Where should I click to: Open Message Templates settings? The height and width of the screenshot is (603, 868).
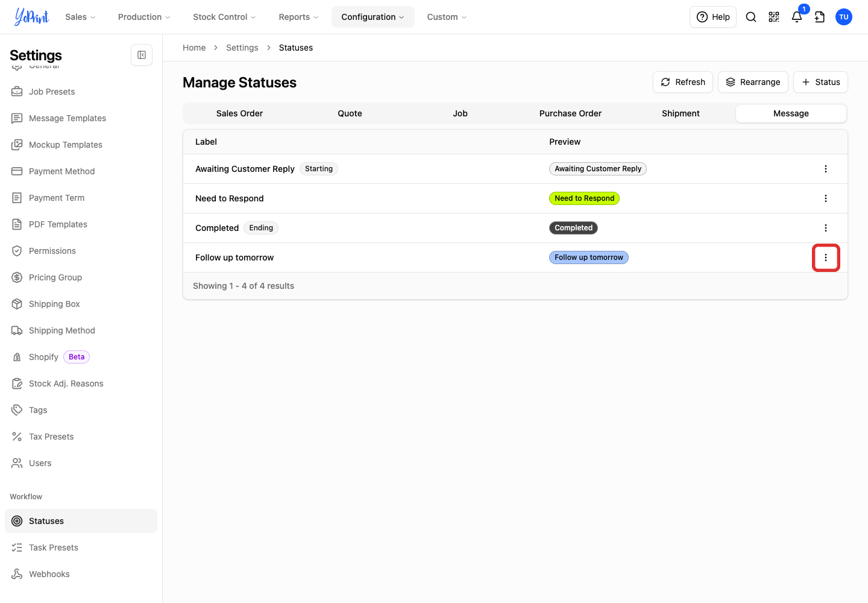pos(81,118)
